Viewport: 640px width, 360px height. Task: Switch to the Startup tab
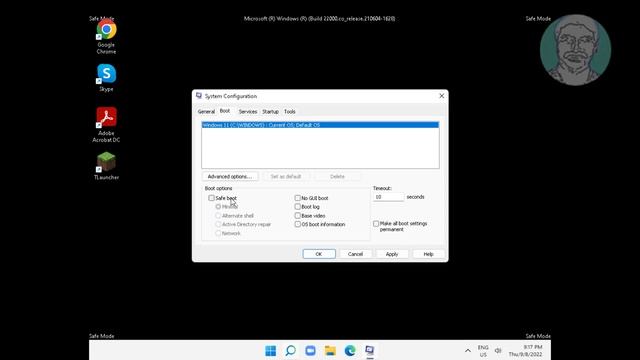click(270, 111)
